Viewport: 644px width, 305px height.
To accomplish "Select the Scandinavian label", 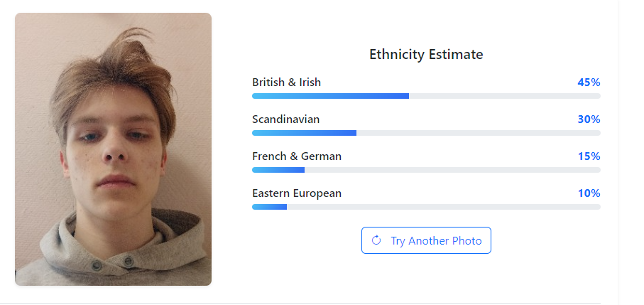I will pos(285,119).
